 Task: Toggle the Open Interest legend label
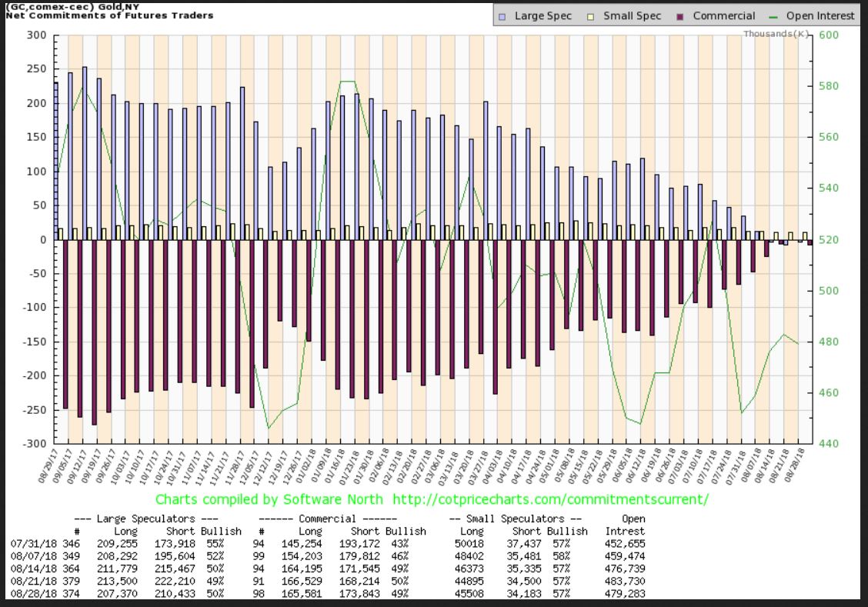820,16
